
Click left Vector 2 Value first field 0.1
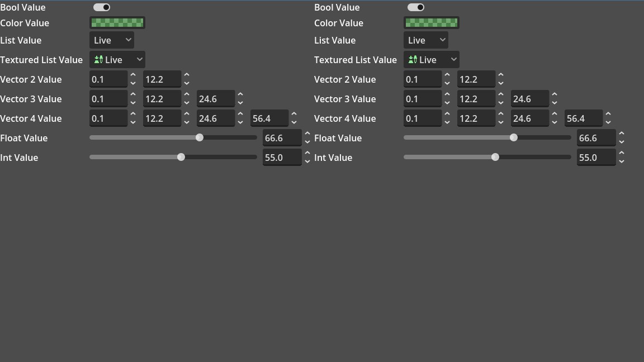click(108, 79)
